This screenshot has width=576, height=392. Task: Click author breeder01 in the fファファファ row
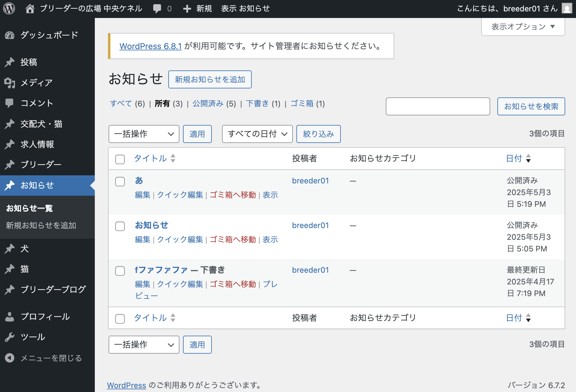click(310, 270)
